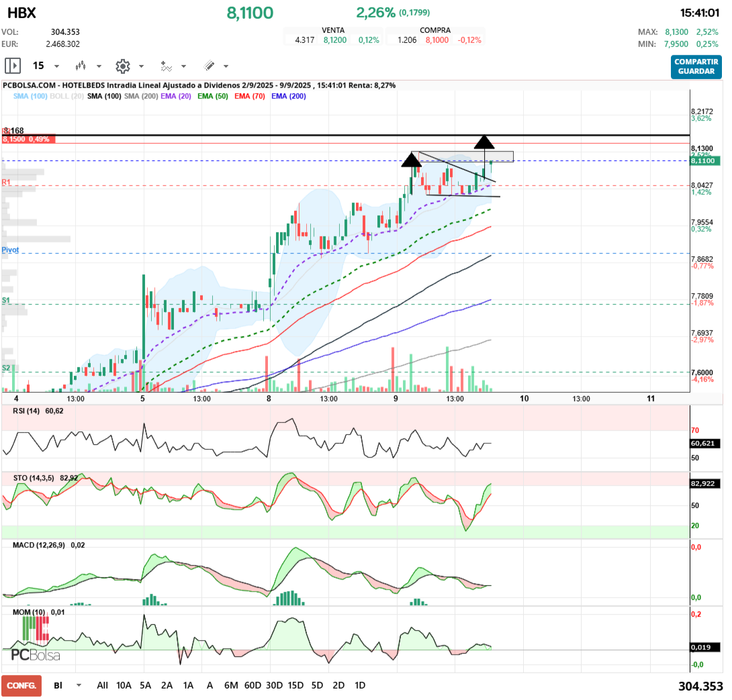Switch to the 1D range

[x=360, y=685]
